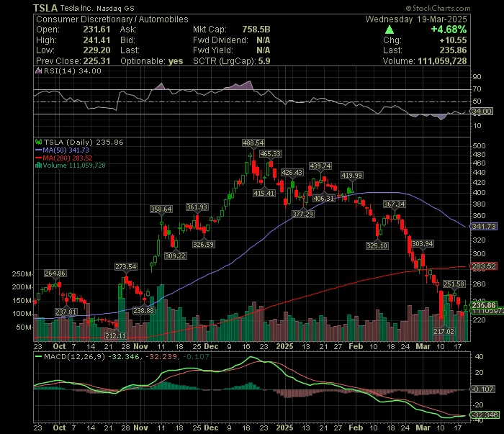504x434 pixels.
Task: Click the 465.33 price label
Action: click(x=270, y=154)
